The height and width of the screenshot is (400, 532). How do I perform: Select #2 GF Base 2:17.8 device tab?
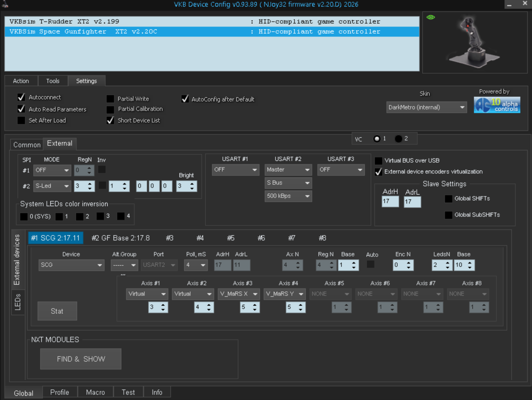point(121,238)
